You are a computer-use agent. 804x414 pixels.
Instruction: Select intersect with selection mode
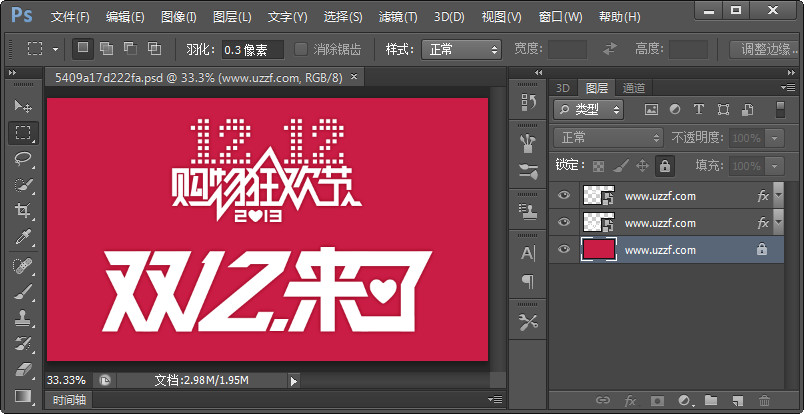154,49
